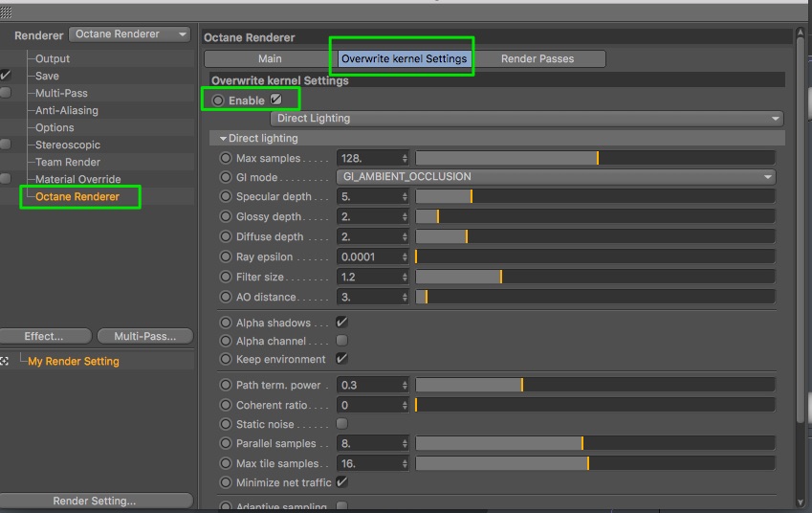
Task: Toggle animation dot beside Diffuse depth
Action: (x=226, y=236)
